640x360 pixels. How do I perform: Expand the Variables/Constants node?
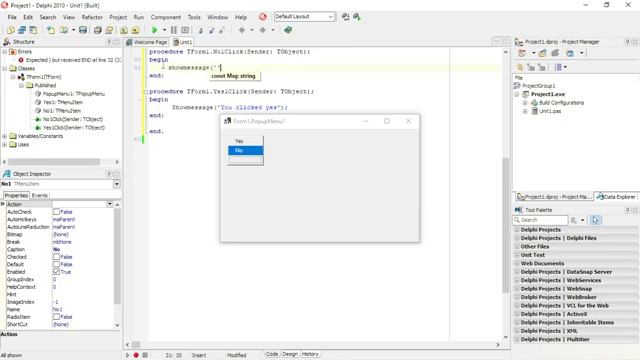4,136
